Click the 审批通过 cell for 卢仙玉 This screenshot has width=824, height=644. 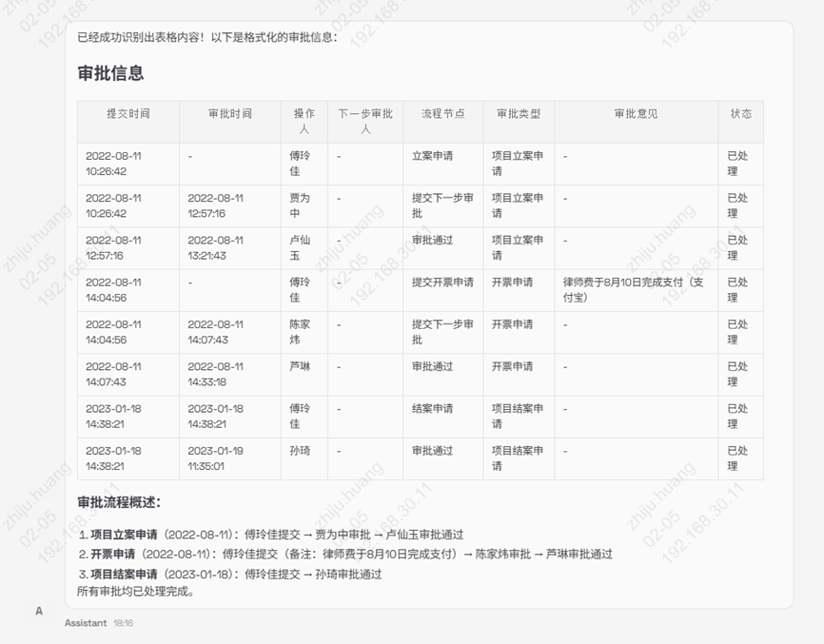pos(430,239)
